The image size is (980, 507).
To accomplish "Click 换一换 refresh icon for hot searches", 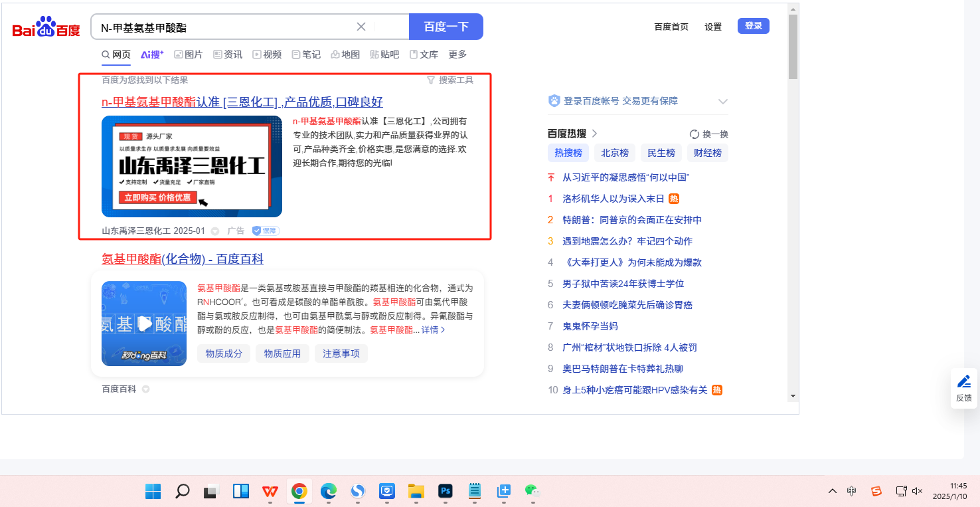I will tap(694, 134).
